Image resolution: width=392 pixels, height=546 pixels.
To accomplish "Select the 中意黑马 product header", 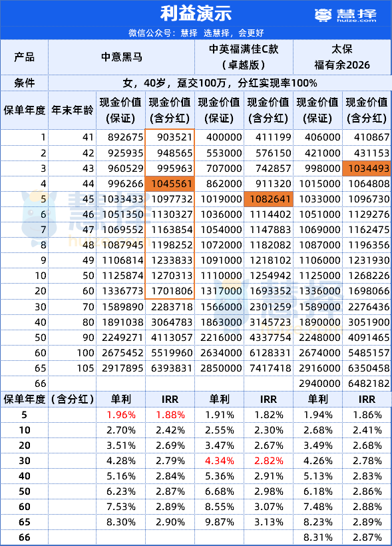I will pos(122,57).
